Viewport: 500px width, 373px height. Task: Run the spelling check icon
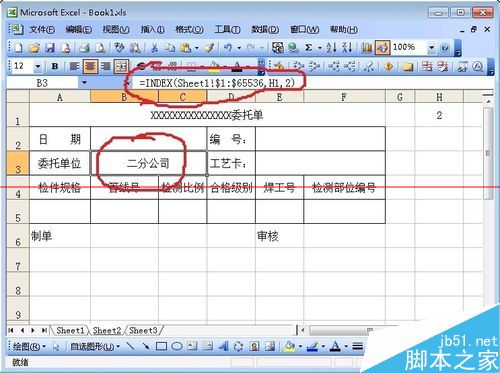click(x=119, y=48)
